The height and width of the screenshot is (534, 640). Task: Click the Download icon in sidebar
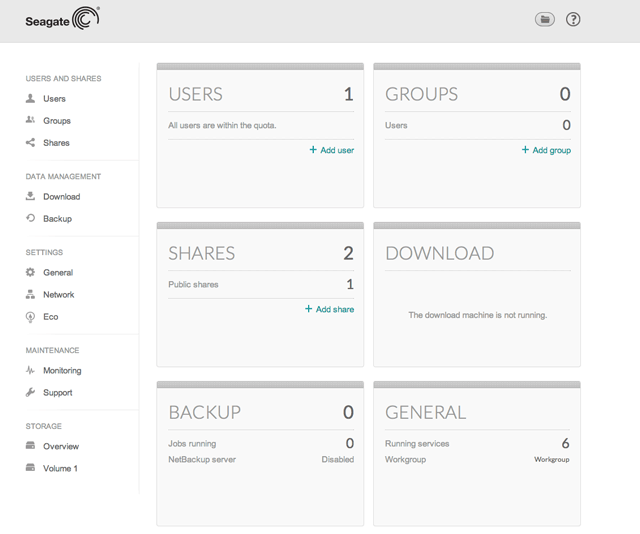coord(31,197)
